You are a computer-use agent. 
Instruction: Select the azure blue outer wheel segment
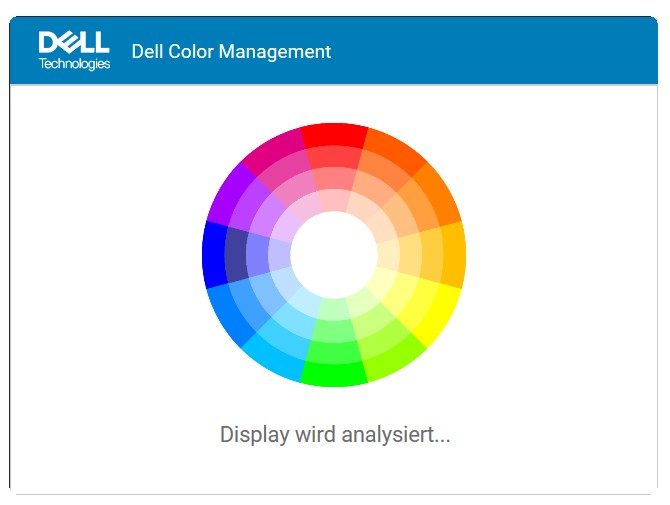pos(229,314)
